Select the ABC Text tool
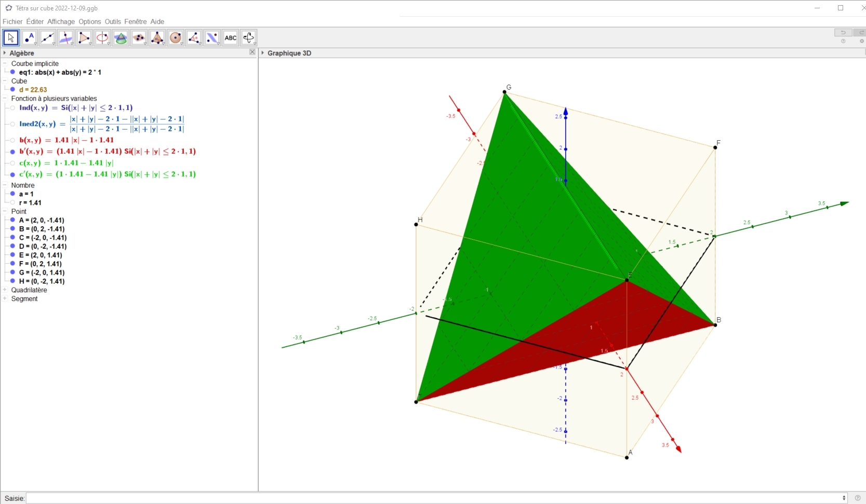This screenshot has width=866, height=504. 231,37
